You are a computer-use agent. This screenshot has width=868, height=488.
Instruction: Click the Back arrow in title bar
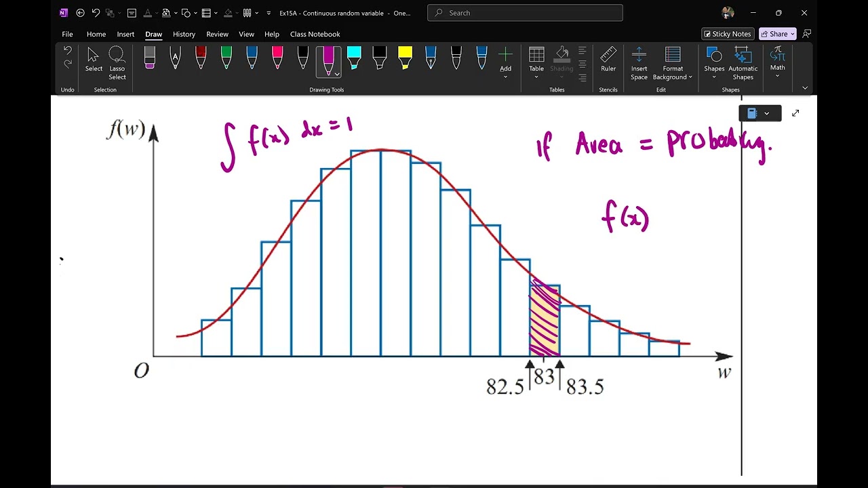(81, 13)
